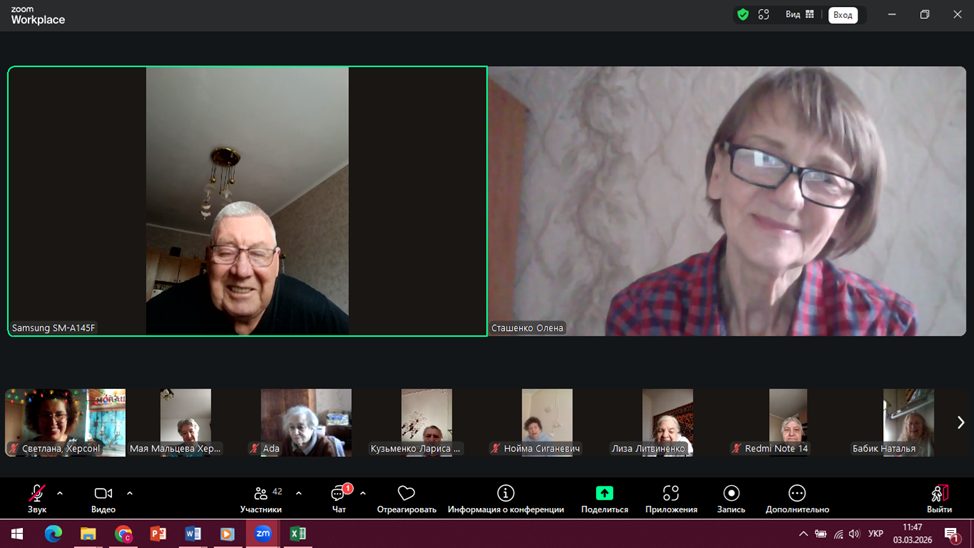
Task: Open video settings arrow beside Видео
Action: tap(129, 493)
